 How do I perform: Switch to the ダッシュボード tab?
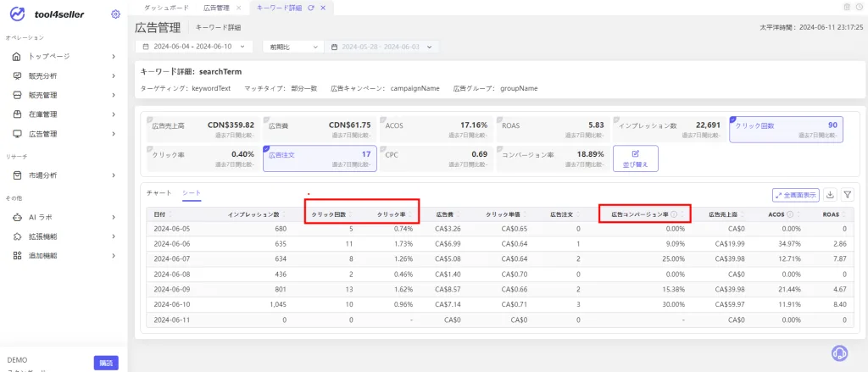tap(166, 8)
